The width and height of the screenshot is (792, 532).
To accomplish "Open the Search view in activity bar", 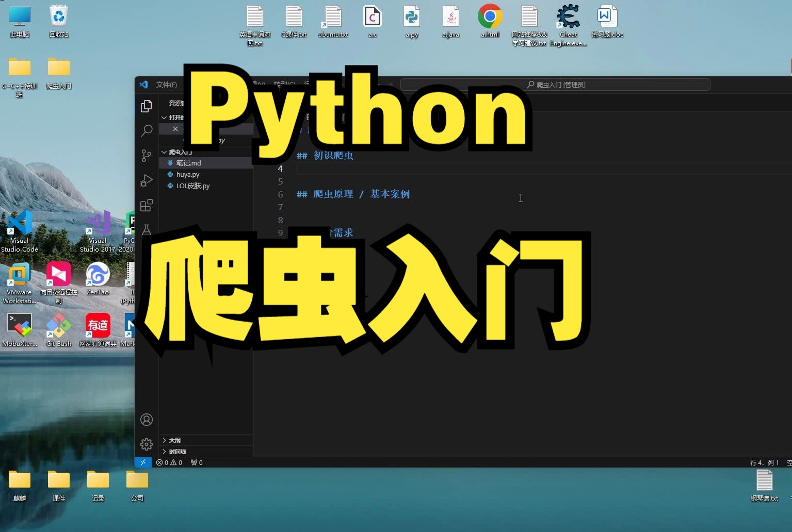I will pos(147,130).
